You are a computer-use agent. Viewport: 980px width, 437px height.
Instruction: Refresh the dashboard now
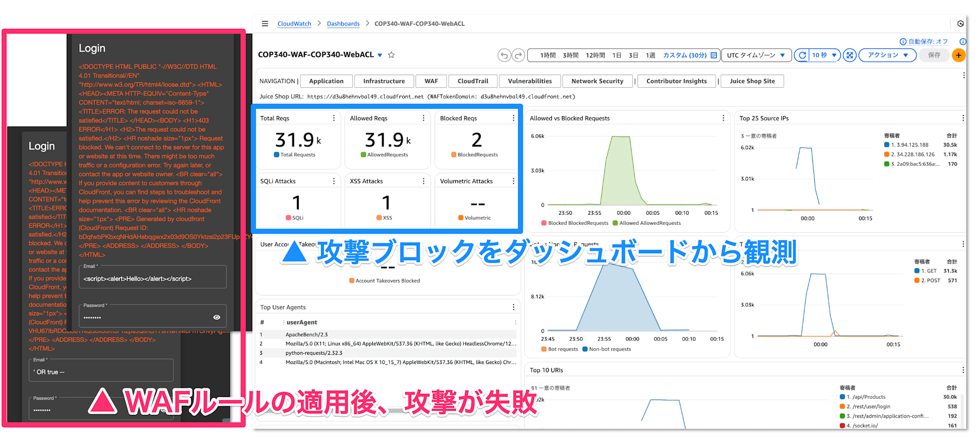(802, 55)
